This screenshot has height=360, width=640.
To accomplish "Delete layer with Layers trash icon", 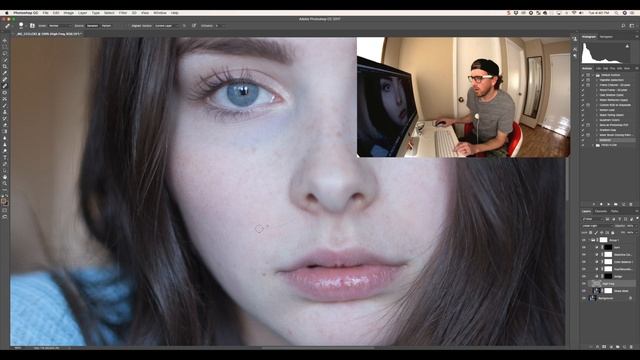I will (x=631, y=347).
